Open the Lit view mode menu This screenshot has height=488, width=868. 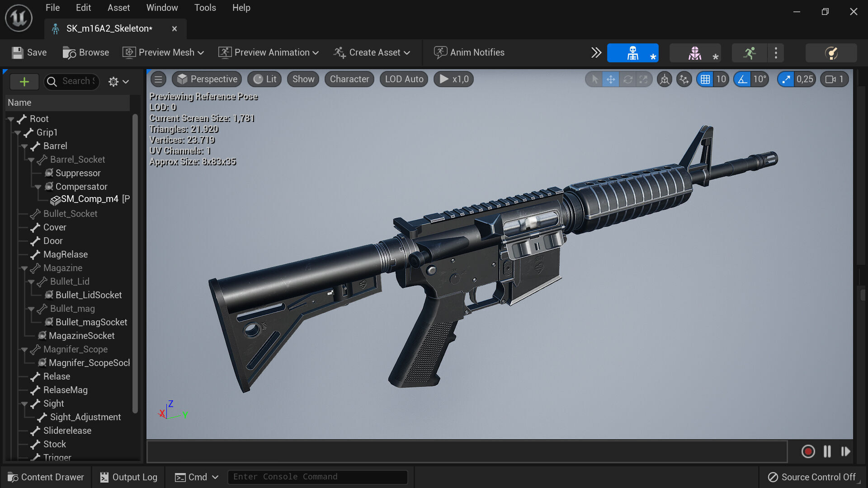[x=264, y=80]
